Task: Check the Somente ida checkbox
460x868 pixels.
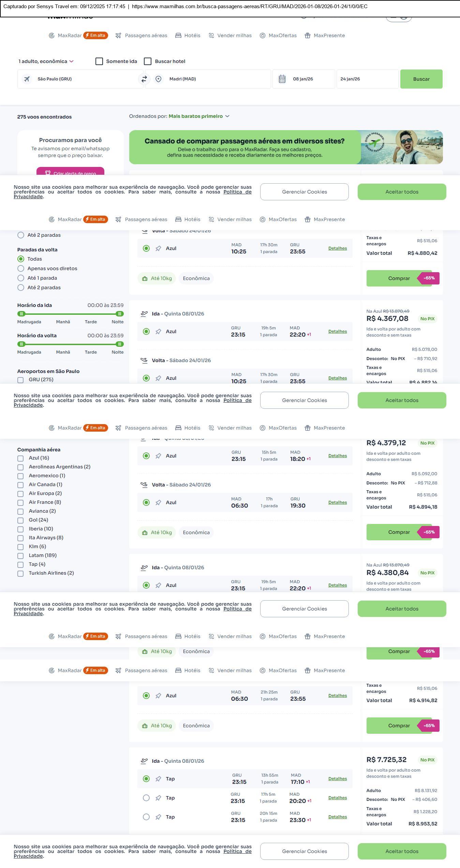Action: [99, 61]
